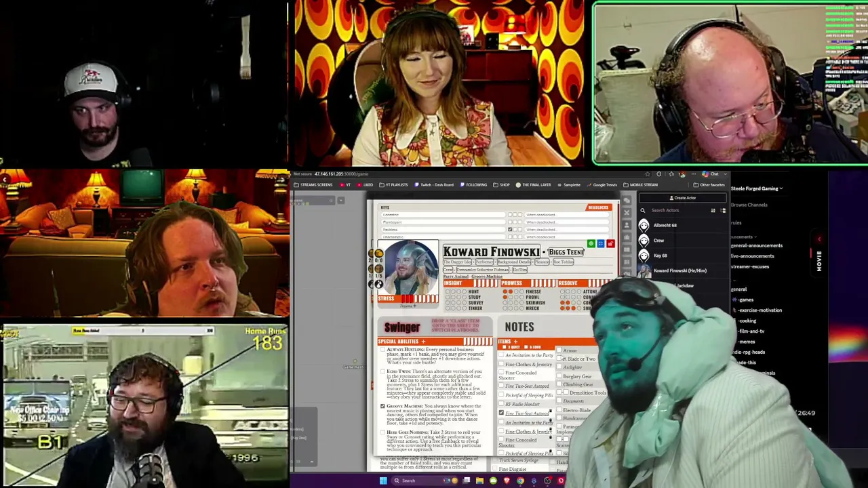
Task: Check the Arclighter item checkbox
Action: pyautogui.click(x=559, y=367)
